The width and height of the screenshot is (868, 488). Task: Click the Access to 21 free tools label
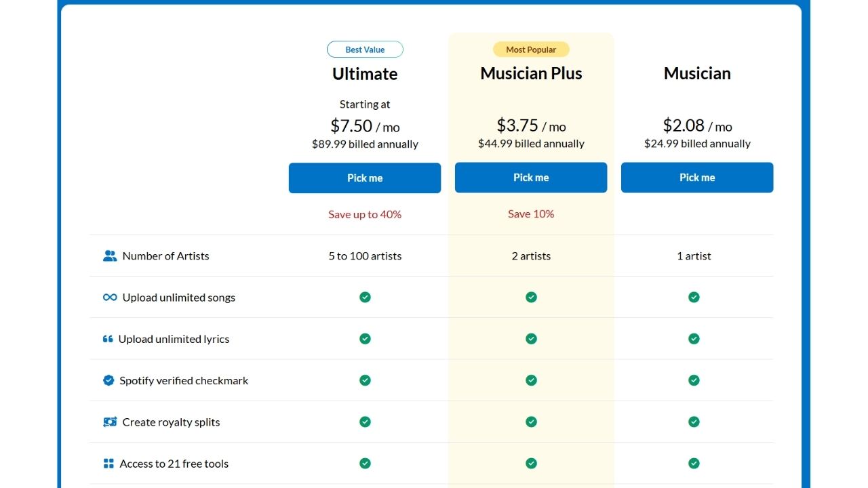174,464
